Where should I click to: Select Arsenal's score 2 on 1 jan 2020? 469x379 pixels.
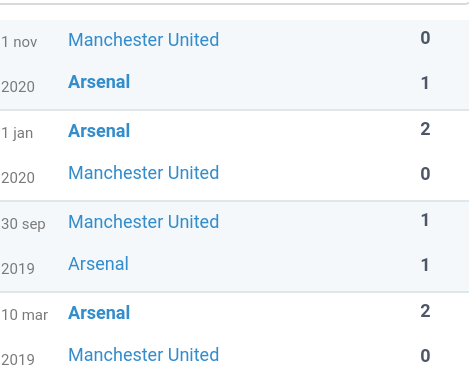pos(425,129)
